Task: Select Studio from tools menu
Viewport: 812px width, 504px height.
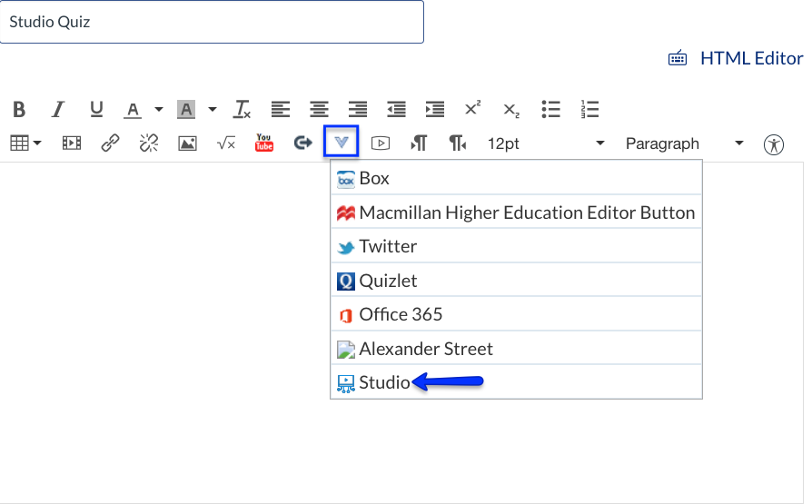Action: (516, 382)
